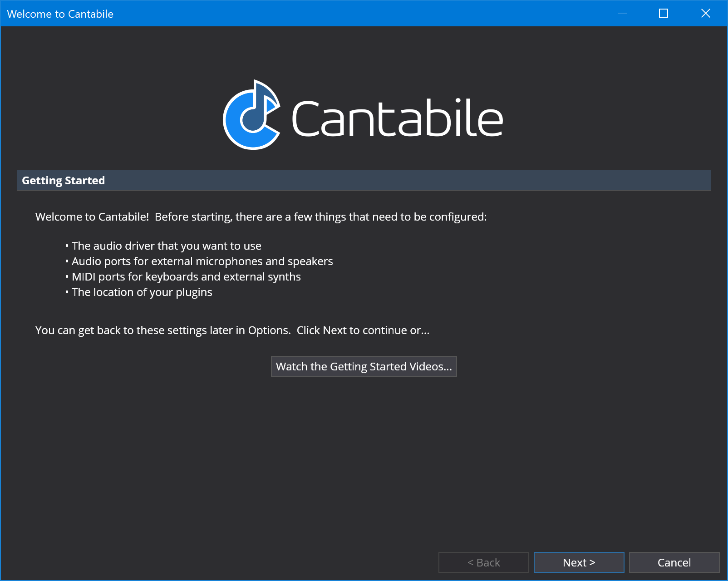Click the phrase Click Next to continue
This screenshot has width=728, height=581.
click(x=352, y=330)
